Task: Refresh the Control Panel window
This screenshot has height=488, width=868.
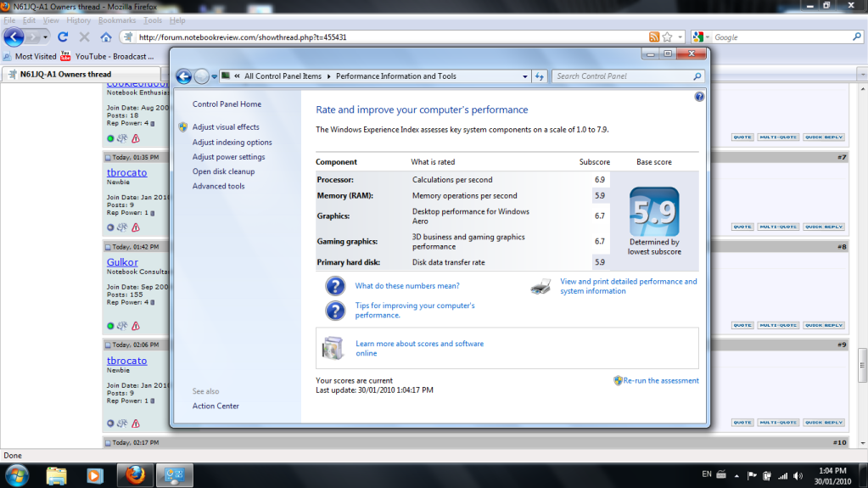Action: click(x=540, y=76)
